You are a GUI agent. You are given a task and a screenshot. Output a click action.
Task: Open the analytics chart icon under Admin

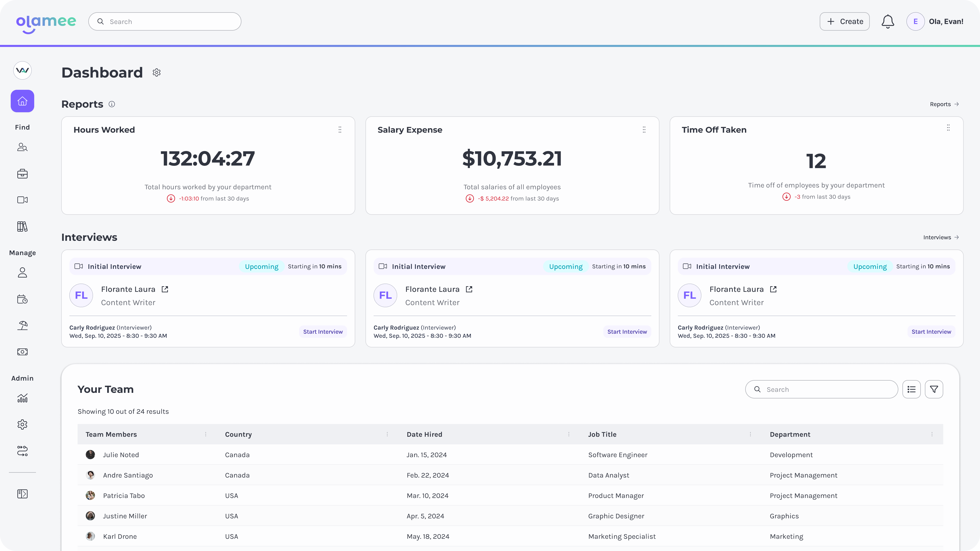point(22,398)
